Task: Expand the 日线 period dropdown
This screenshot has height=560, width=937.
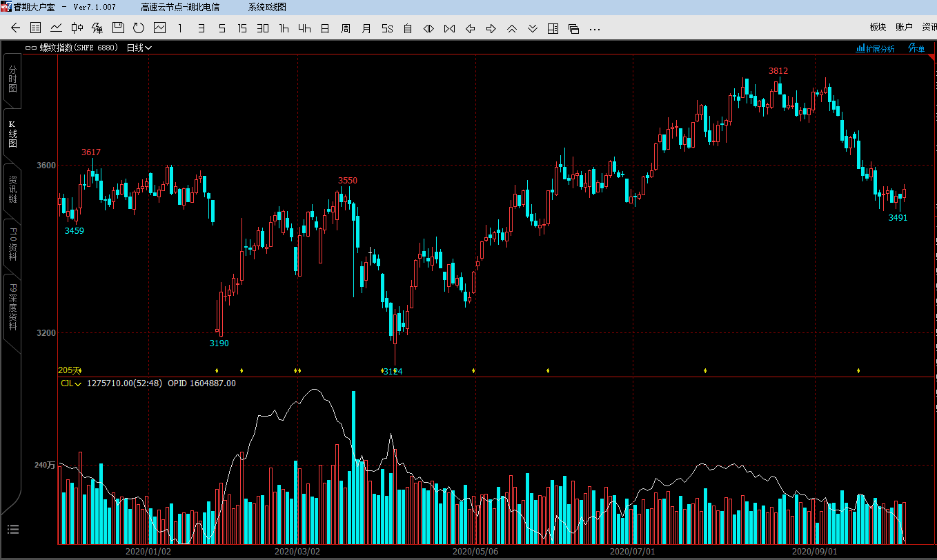Action: pyautogui.click(x=139, y=48)
